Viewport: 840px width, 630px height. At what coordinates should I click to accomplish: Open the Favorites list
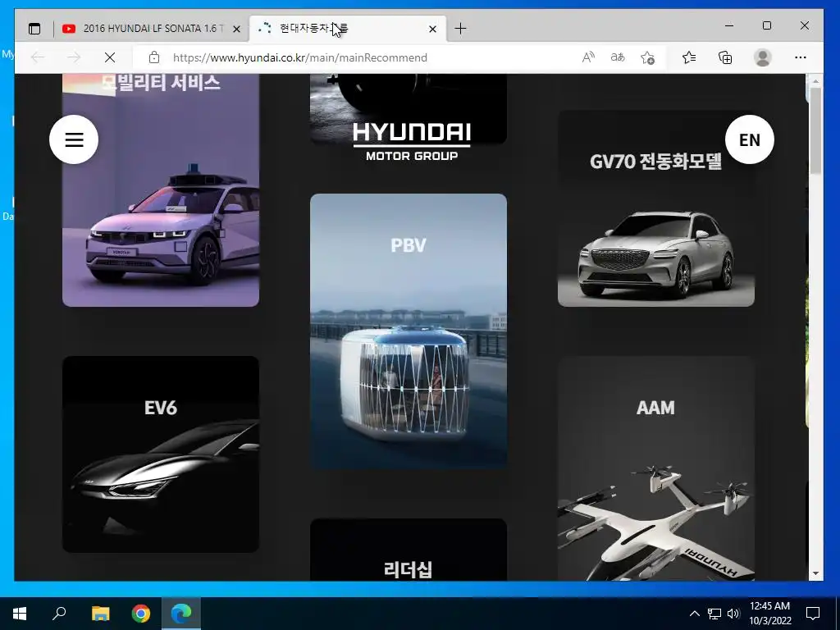tap(689, 57)
